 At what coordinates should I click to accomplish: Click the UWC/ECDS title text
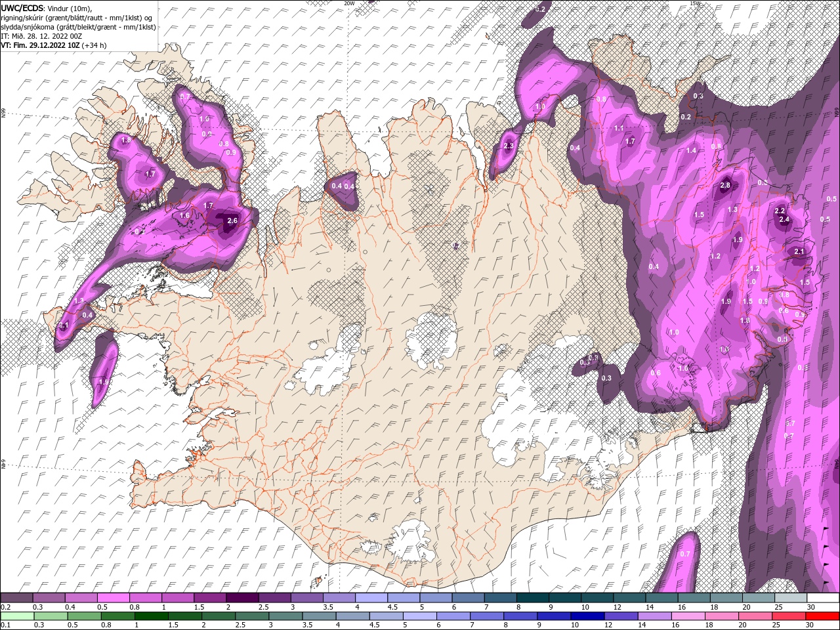[x=23, y=7]
